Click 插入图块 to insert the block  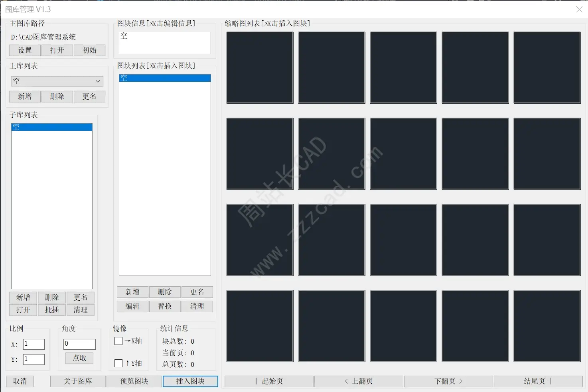tap(190, 381)
